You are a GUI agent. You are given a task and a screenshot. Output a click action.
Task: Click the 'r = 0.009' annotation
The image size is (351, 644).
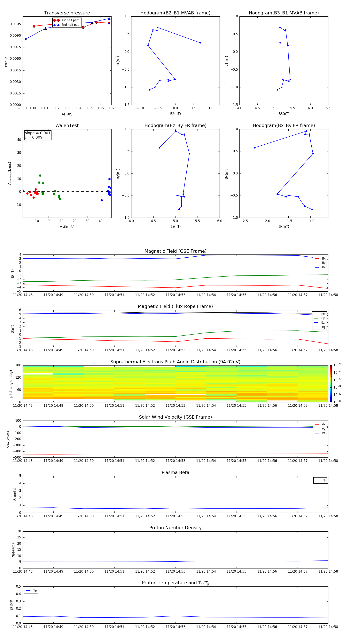pyautogui.click(x=34, y=137)
